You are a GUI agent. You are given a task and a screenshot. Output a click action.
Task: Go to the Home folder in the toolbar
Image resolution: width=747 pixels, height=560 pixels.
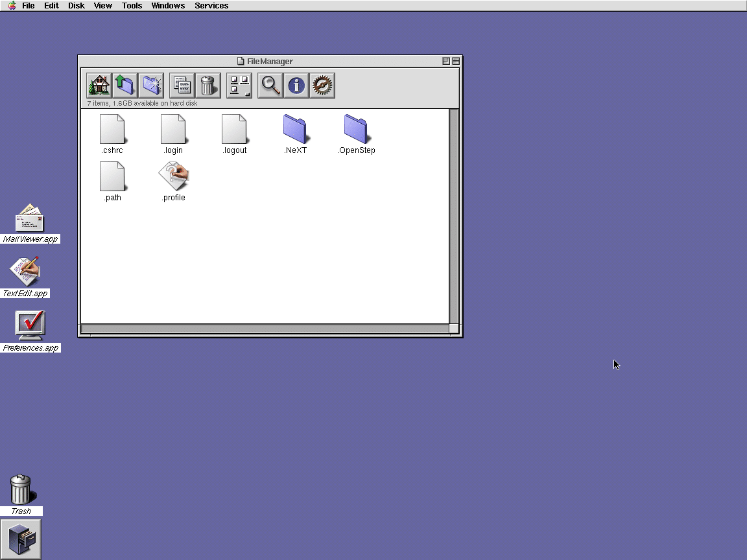[x=99, y=86]
